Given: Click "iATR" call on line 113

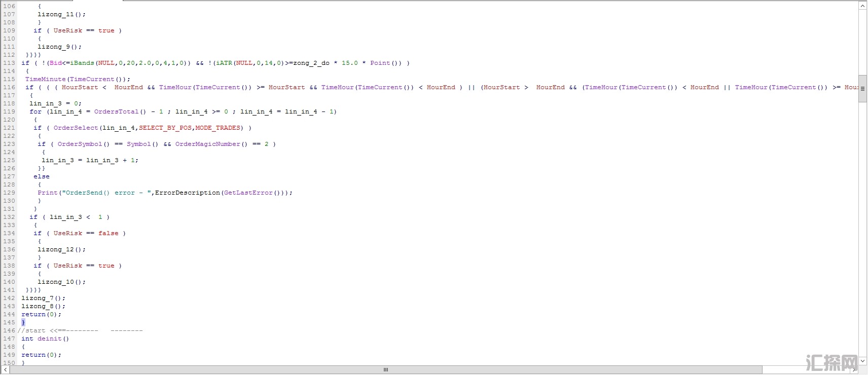Looking at the screenshot, I should pos(224,63).
